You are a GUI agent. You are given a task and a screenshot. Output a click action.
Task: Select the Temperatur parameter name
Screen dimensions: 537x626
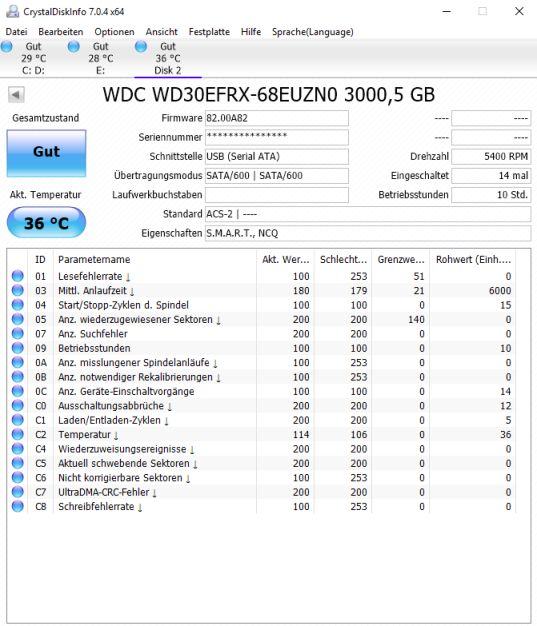pyautogui.click(x=88, y=434)
